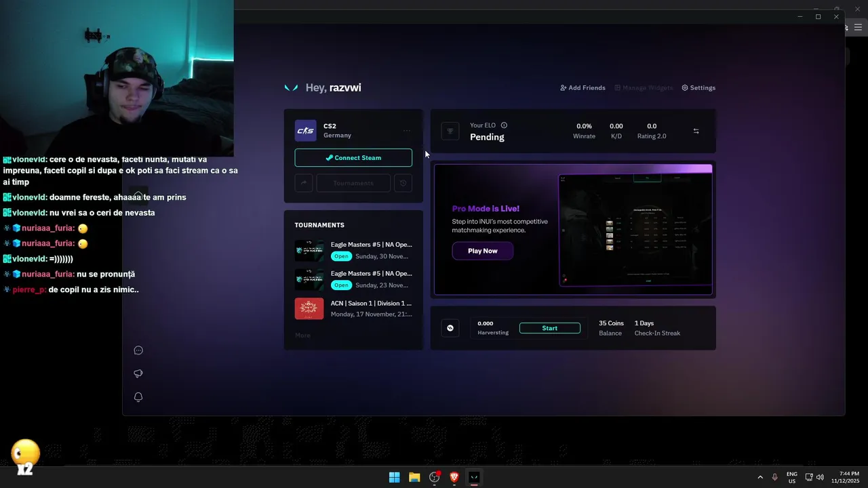Click the Connect Steam button
This screenshot has width=868, height=488.
click(x=353, y=158)
